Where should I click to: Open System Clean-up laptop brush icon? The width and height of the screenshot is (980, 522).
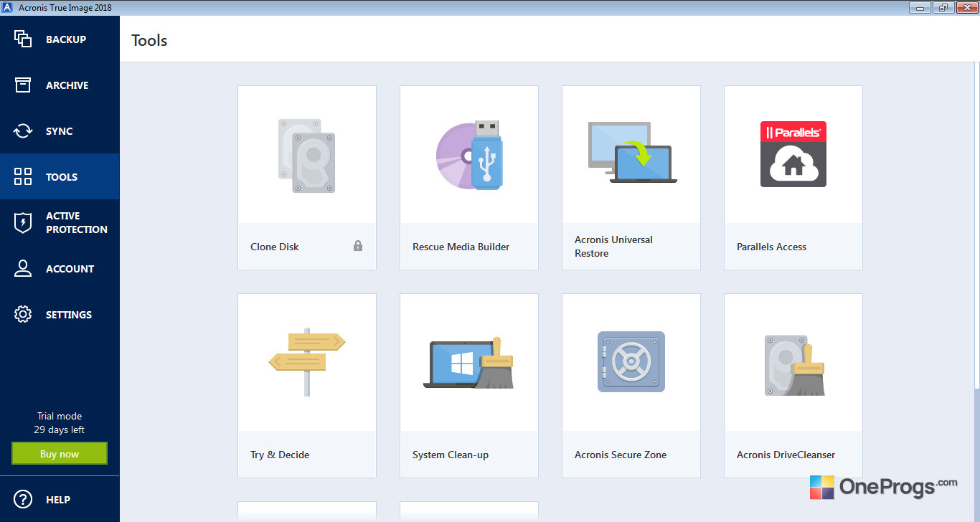tap(469, 363)
